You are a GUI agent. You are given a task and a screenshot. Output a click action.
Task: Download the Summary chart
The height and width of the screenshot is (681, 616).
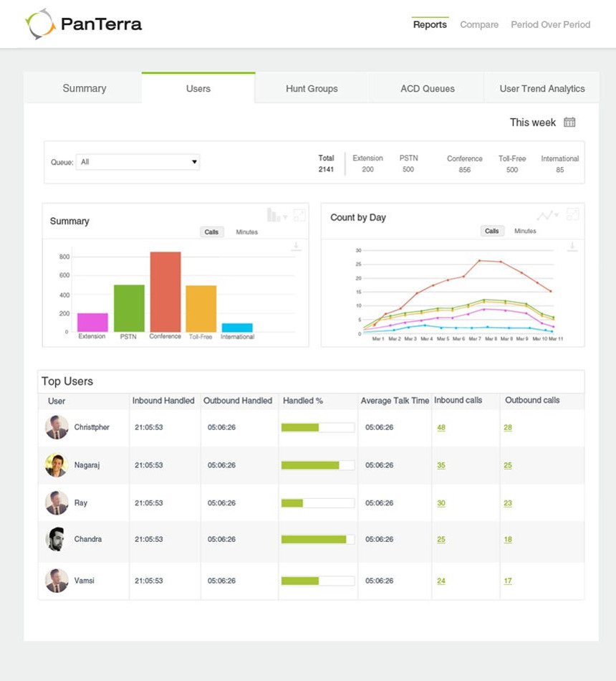click(x=295, y=247)
